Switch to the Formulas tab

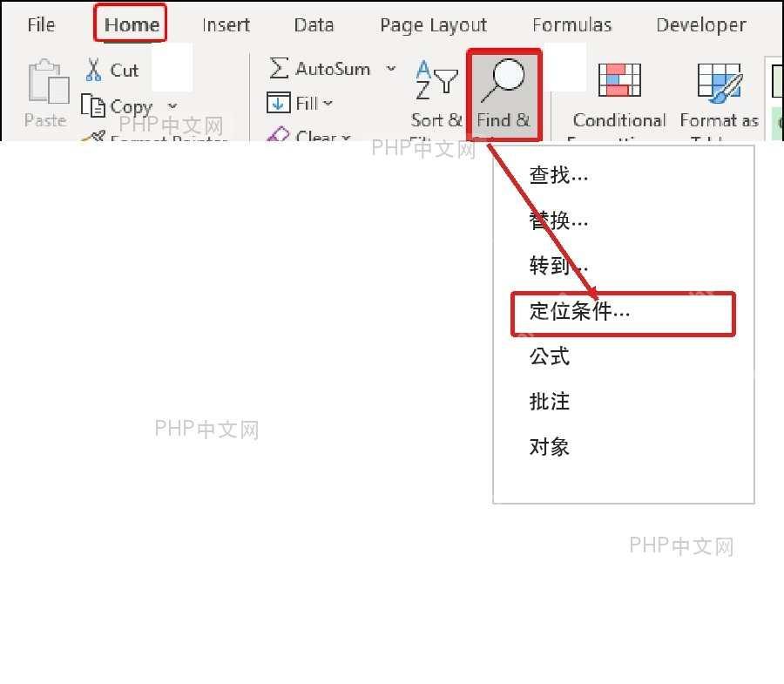(571, 24)
